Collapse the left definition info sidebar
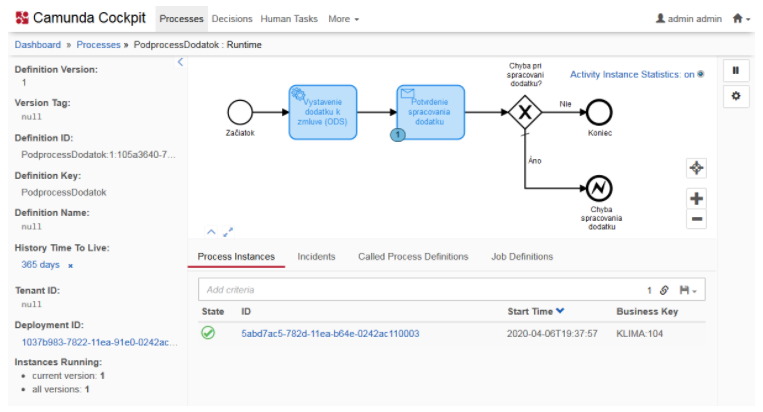This screenshot has height=412, width=763. coord(180,63)
